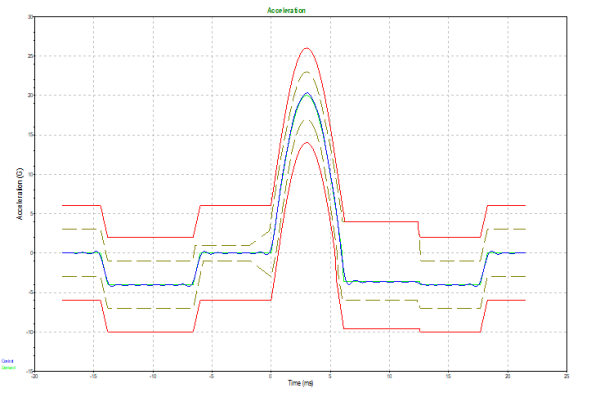Select the green 'Acceleration' chart title
This screenshot has width=600, height=397.
click(286, 10)
